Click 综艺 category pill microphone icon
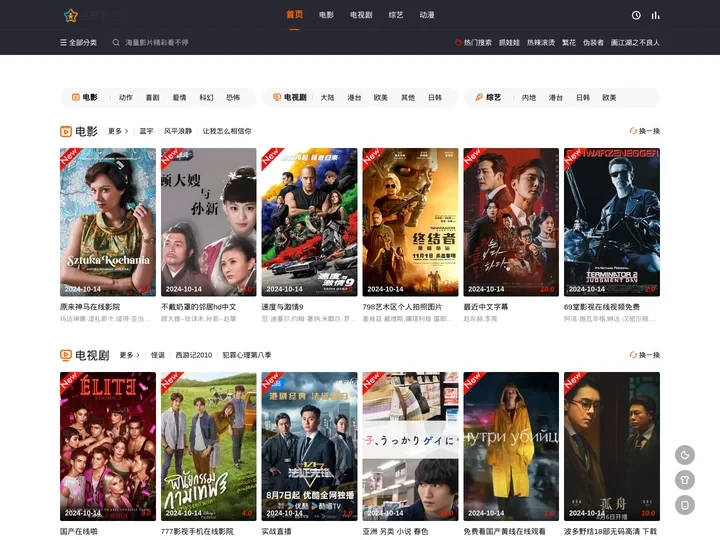Image resolution: width=720 pixels, height=540 pixels. (x=479, y=97)
